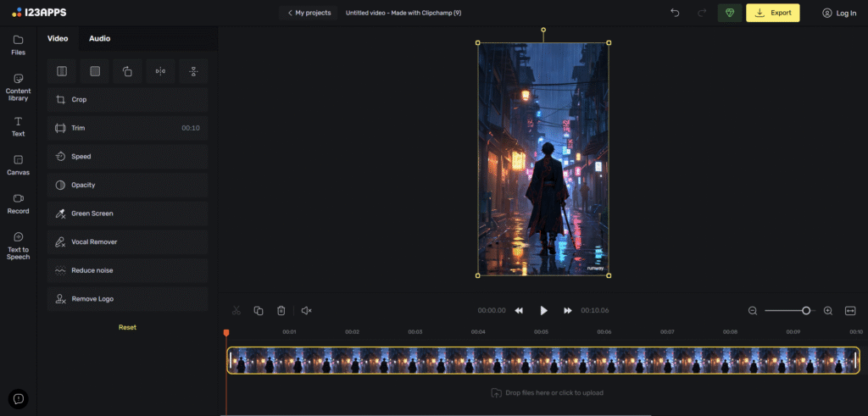The width and height of the screenshot is (868, 416).
Task: Click the green premium diamond icon
Action: (730, 13)
